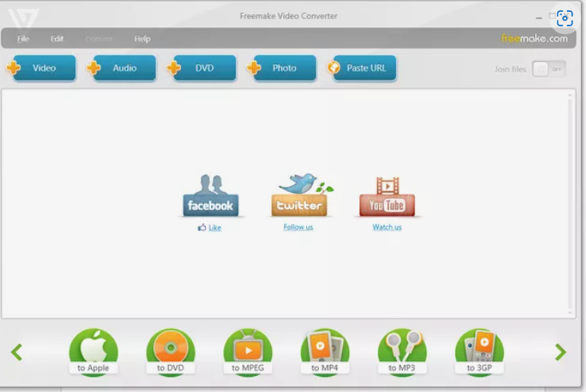Screen dimensions: 586x392
Task: Add audio files using the Audio button
Action: [121, 68]
